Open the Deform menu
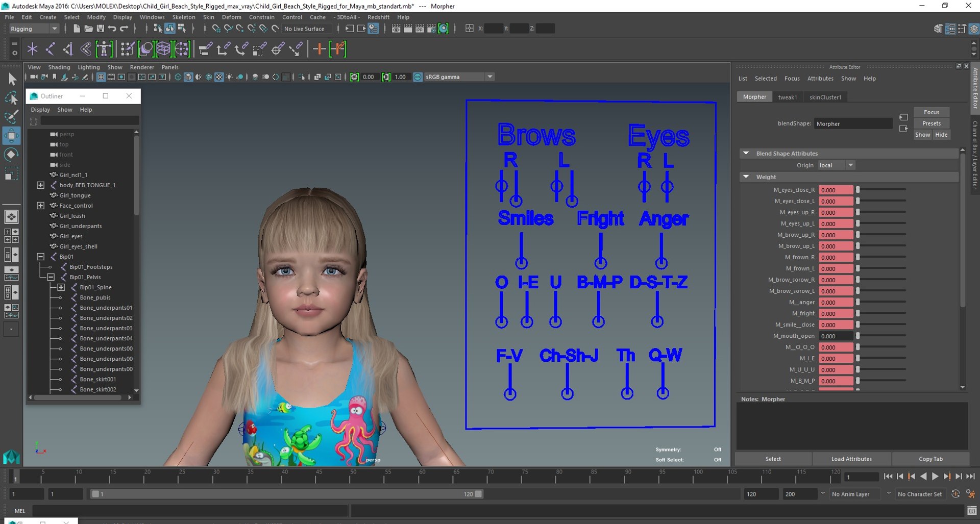This screenshot has height=524, width=980. click(x=231, y=17)
